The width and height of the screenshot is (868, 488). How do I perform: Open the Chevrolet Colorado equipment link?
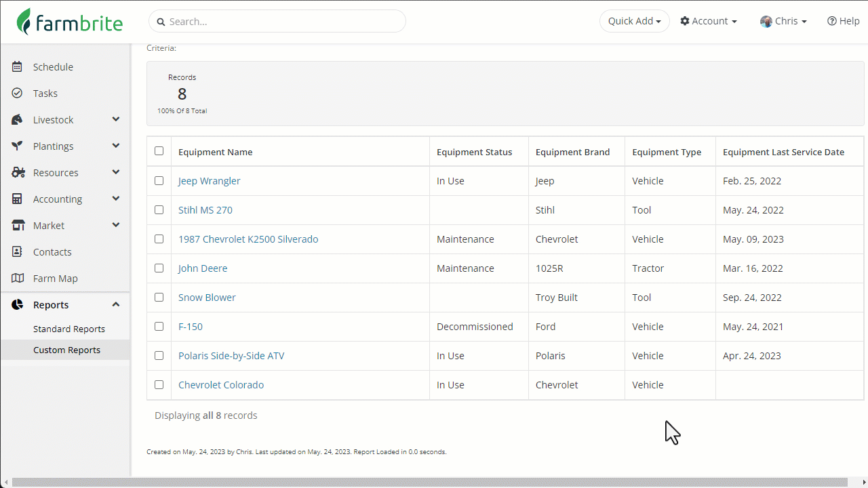tap(221, 385)
